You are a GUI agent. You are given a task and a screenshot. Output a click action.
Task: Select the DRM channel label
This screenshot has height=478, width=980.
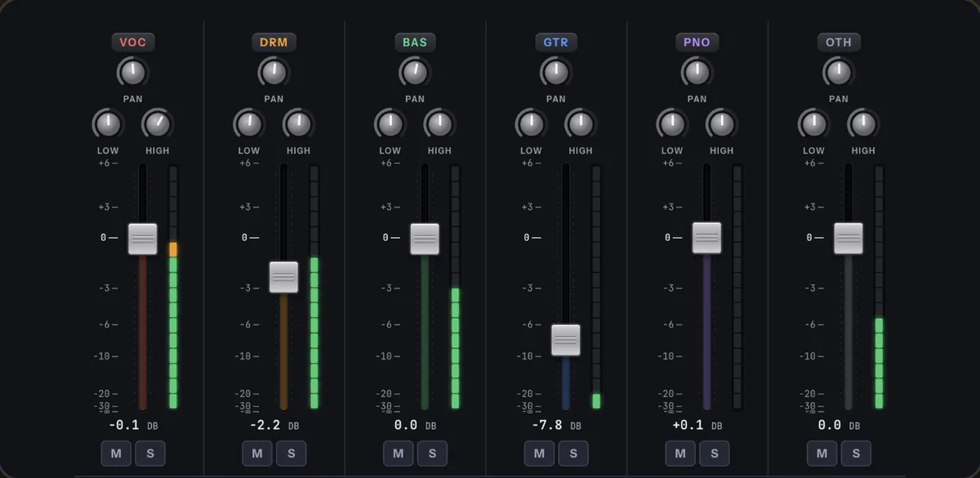click(x=274, y=42)
